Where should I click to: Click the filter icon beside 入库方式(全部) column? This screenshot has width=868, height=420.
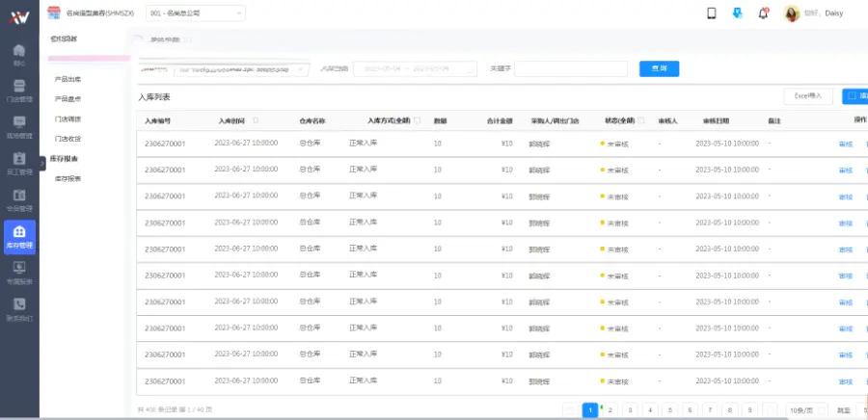pyautogui.click(x=417, y=120)
